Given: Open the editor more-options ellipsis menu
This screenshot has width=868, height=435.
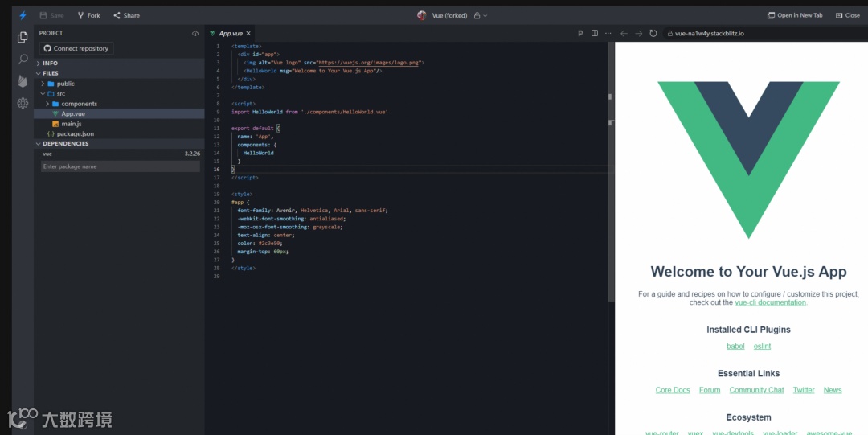Looking at the screenshot, I should pos(608,33).
